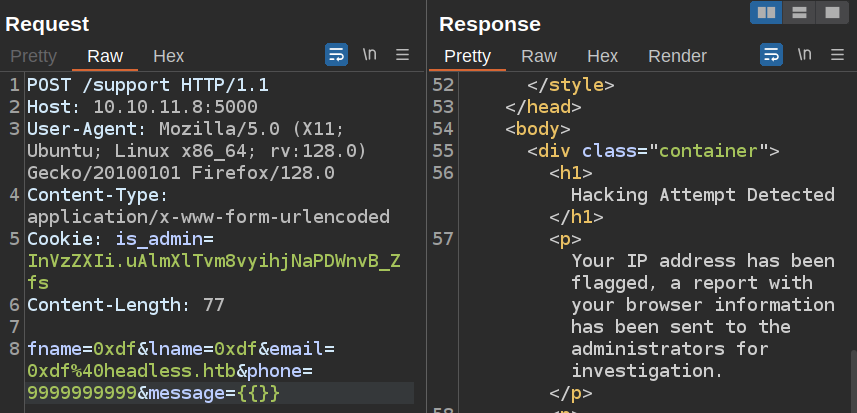Toggle non-printable \n characters in Request
The image size is (857, 413).
pos(369,55)
